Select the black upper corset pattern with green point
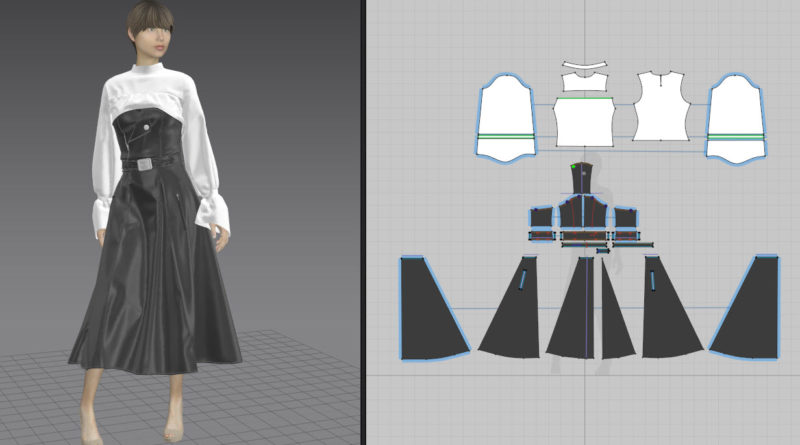The image size is (800, 445). (581, 179)
